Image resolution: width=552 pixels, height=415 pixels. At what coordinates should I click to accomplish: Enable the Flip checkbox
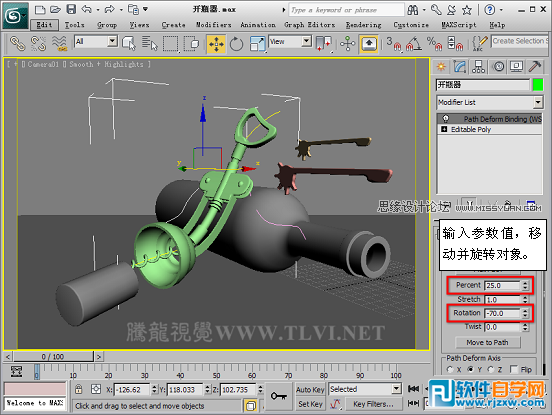tap(514, 370)
